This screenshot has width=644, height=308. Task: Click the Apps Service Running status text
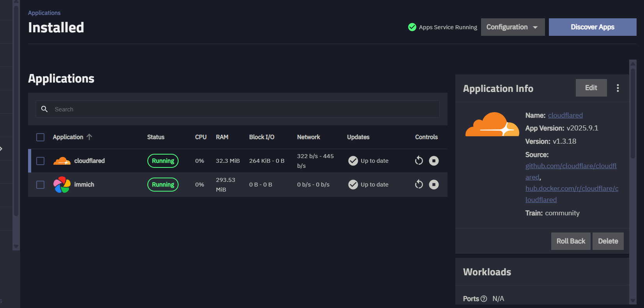click(x=448, y=27)
